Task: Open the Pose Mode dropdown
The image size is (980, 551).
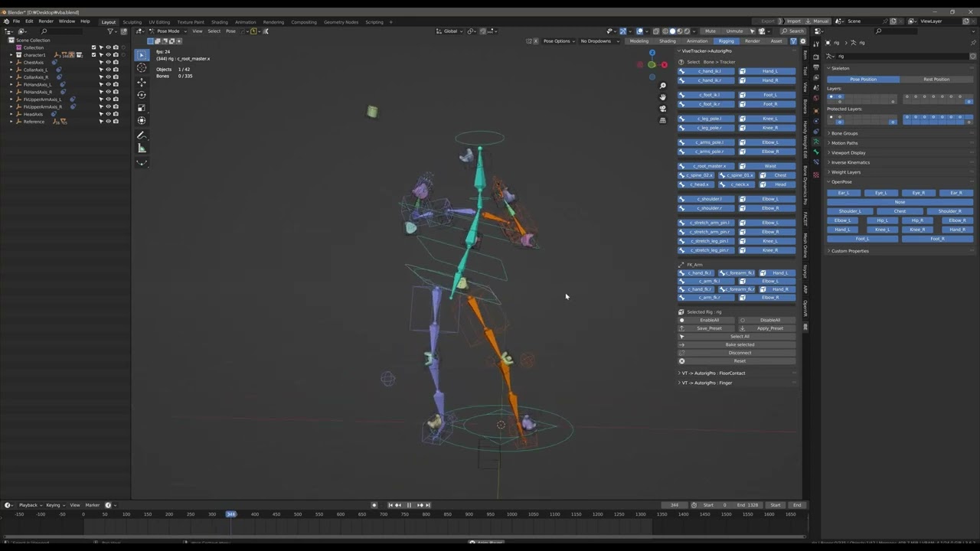Action: pos(167,31)
